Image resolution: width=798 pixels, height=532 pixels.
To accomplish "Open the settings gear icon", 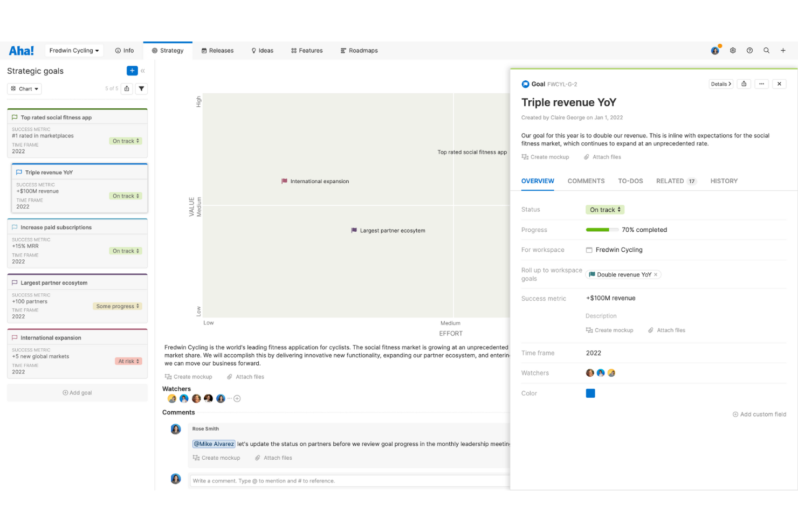I will point(733,51).
